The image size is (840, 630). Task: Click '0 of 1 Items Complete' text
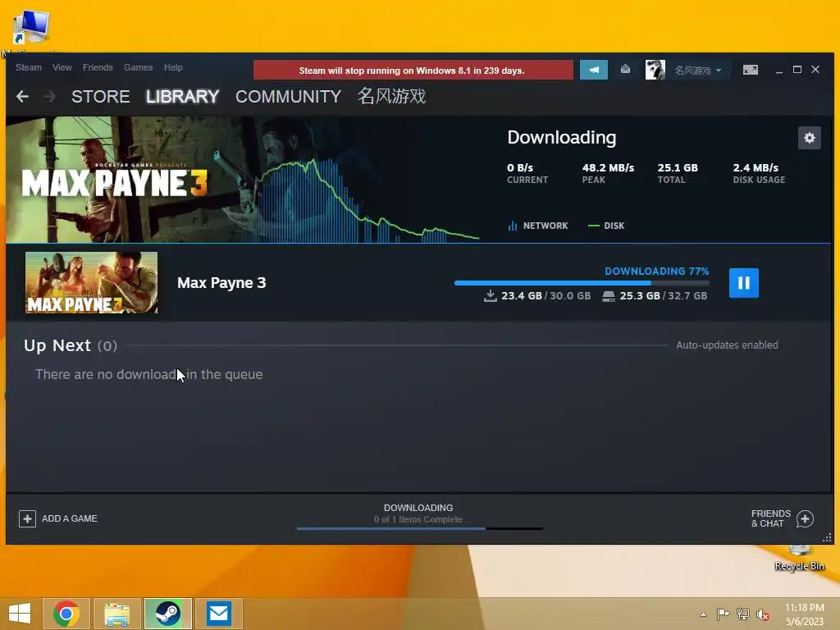pos(418,519)
